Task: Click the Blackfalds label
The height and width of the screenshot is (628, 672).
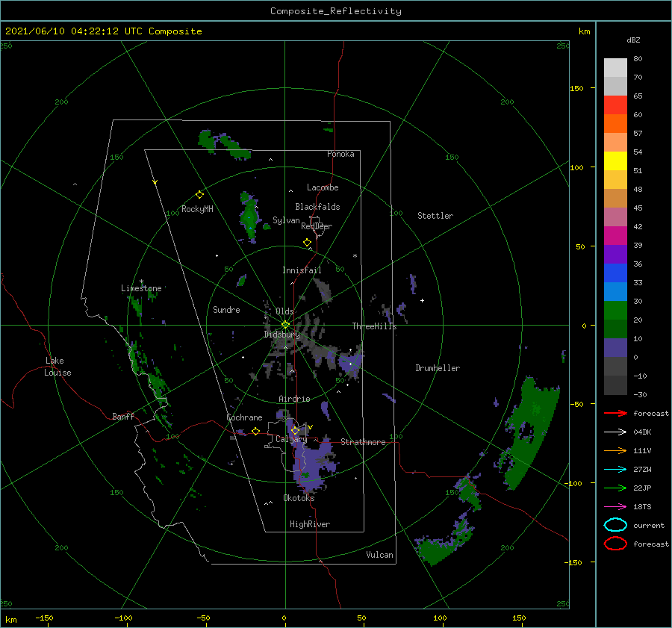Action: 317,207
